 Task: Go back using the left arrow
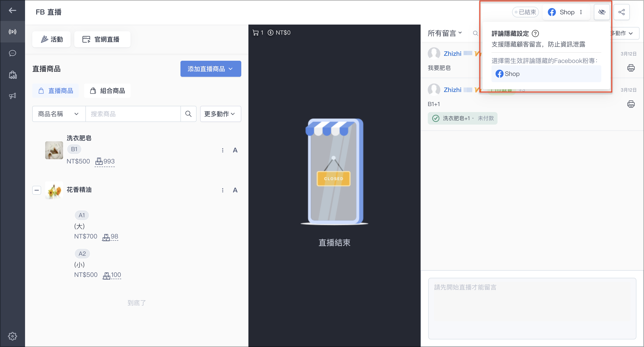tap(12, 10)
